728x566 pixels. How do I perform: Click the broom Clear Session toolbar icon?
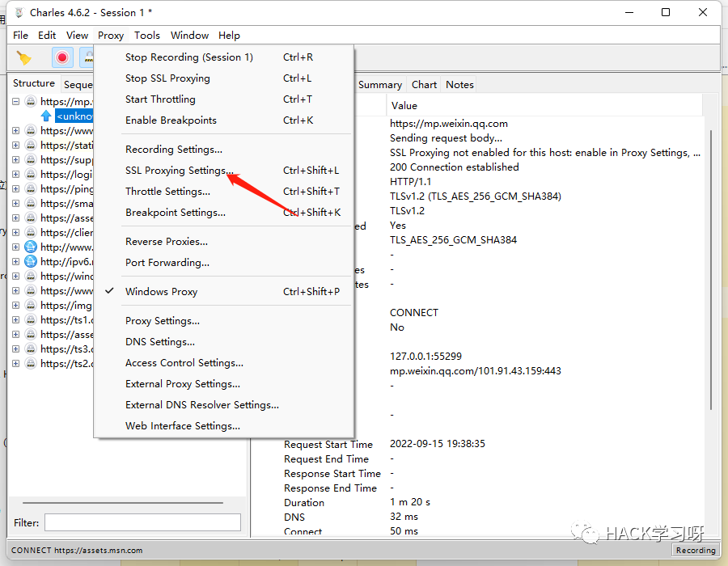pos(23,58)
